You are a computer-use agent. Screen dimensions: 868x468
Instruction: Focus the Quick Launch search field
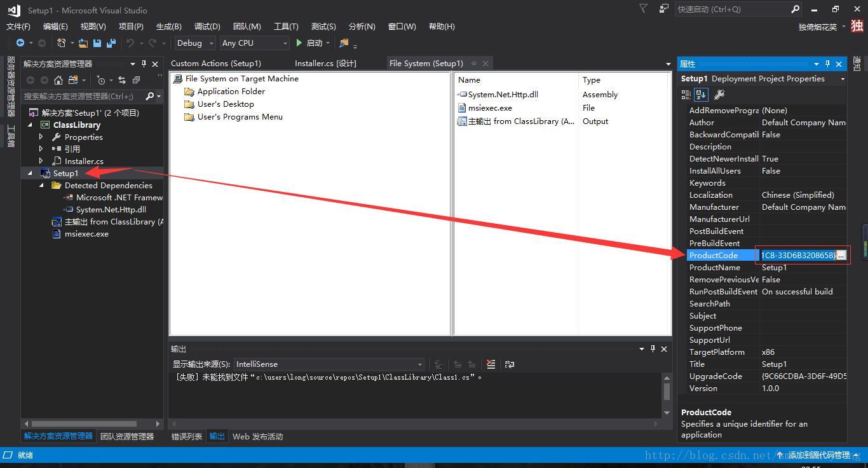pyautogui.click(x=733, y=9)
